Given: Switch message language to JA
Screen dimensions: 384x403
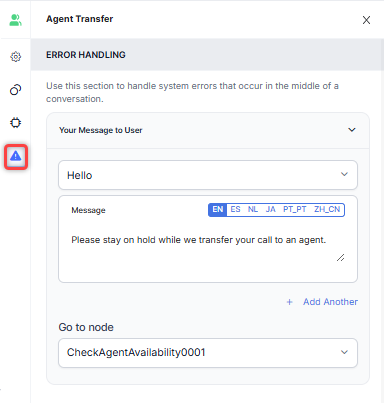Looking at the screenshot, I should tap(270, 210).
